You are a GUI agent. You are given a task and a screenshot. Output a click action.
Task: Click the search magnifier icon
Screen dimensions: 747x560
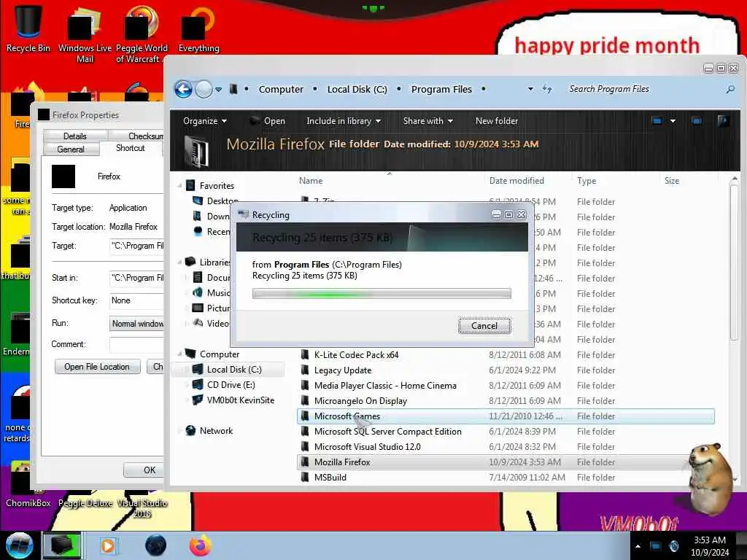[729, 89]
